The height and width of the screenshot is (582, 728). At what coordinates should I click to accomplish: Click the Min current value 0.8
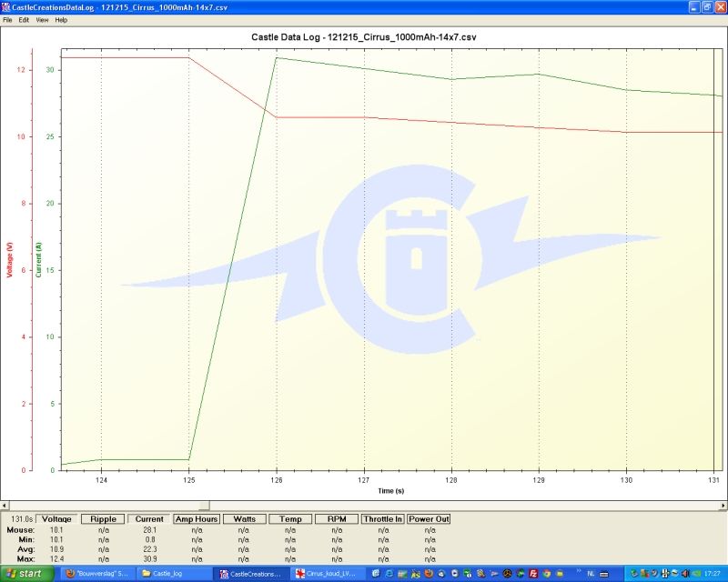[x=150, y=539]
